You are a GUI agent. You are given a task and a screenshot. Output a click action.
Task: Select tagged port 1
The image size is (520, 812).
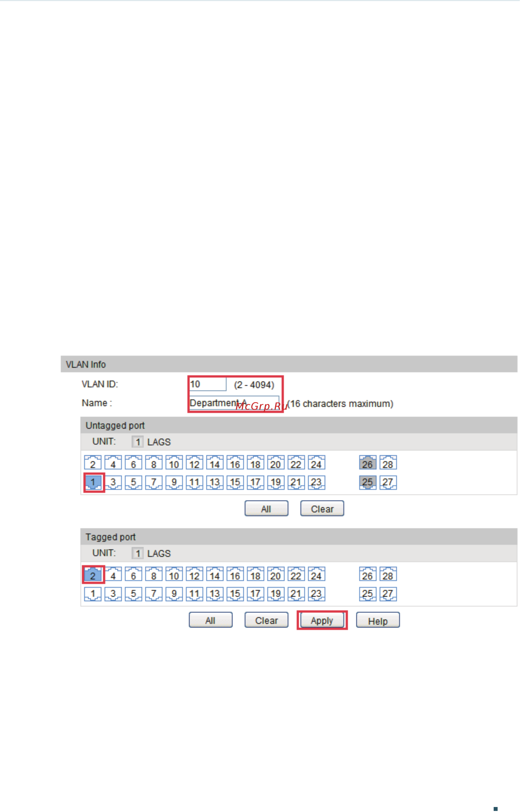tap(93, 594)
